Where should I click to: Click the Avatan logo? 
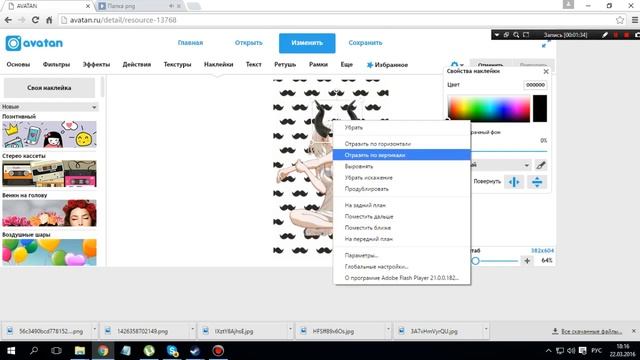(x=34, y=43)
